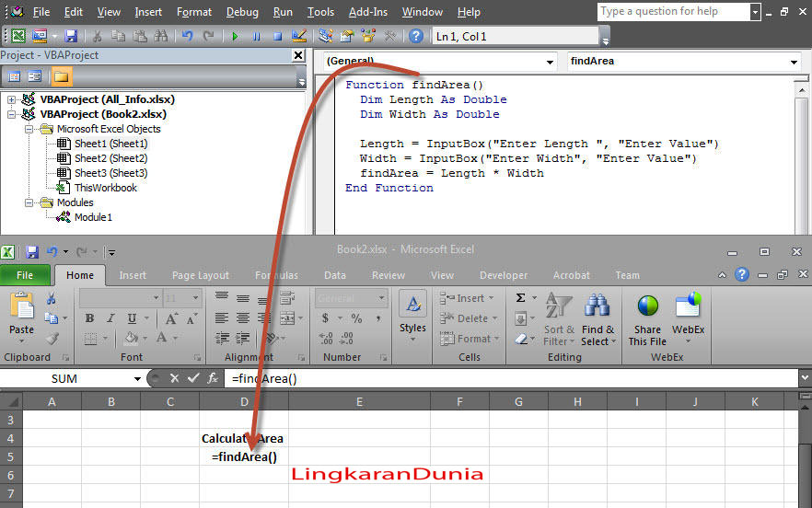Click formula bar containing =findArea()

[510, 378]
